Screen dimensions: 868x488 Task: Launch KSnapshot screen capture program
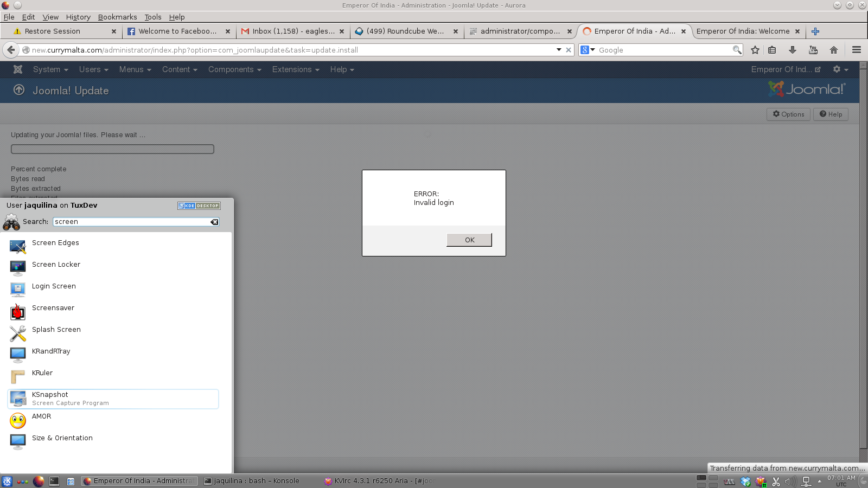click(113, 399)
